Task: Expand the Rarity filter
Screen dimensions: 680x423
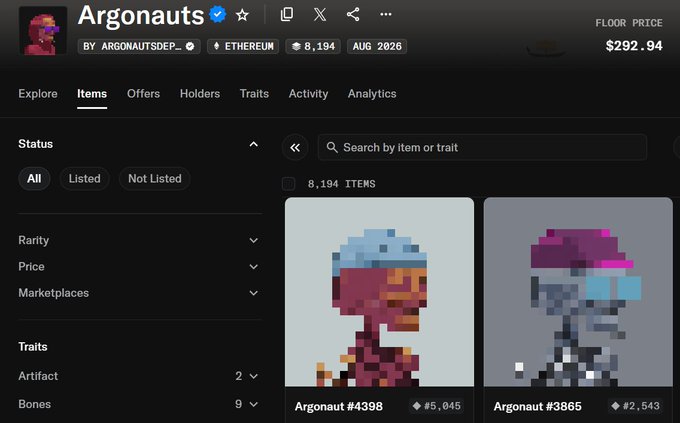Action: pyautogui.click(x=140, y=240)
